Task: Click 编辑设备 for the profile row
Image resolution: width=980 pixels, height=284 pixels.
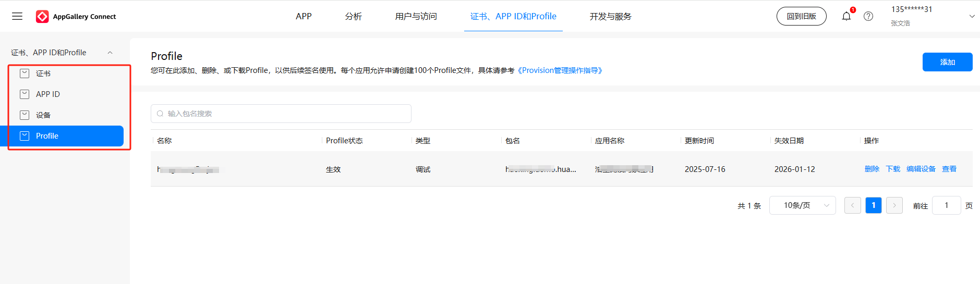Action: coord(921,169)
